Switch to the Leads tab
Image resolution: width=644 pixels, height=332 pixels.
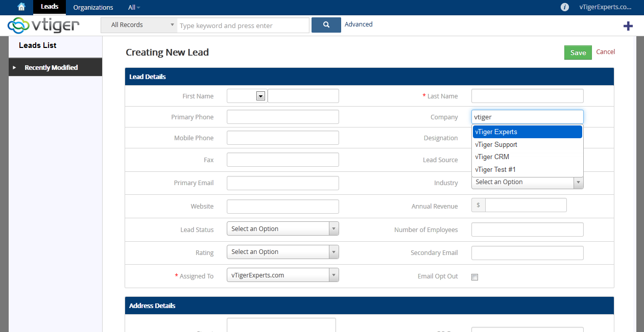pos(50,7)
